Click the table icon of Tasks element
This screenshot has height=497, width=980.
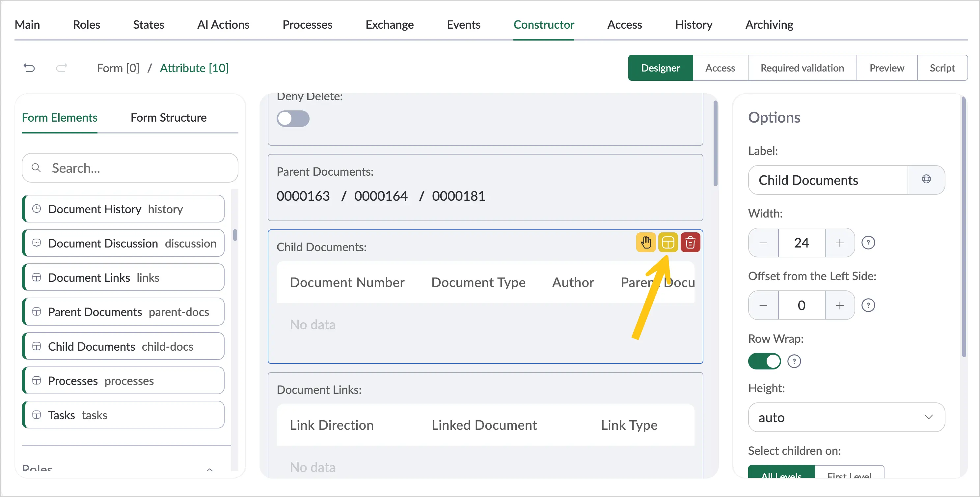pyautogui.click(x=37, y=415)
